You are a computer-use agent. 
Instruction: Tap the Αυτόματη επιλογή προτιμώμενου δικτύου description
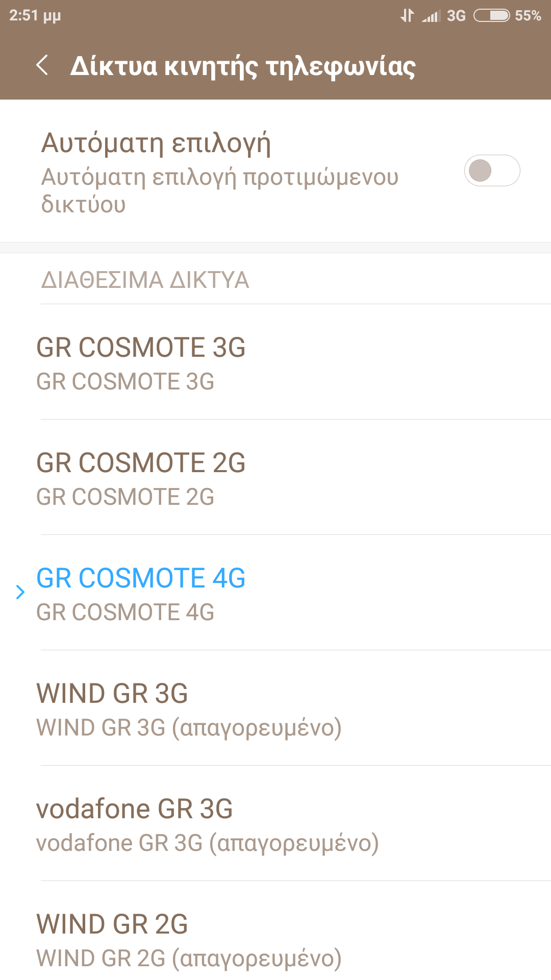point(219,191)
